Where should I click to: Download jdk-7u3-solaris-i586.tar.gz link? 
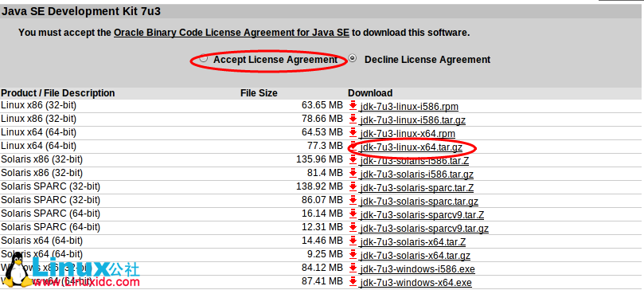[x=417, y=174]
